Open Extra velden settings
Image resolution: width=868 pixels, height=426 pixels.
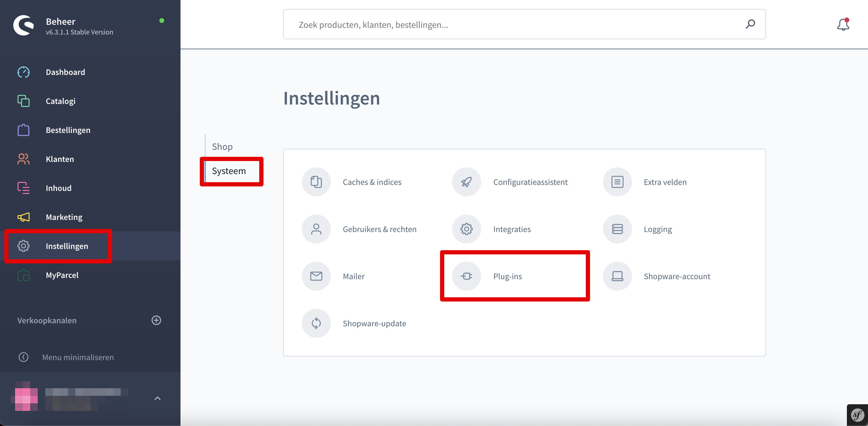pos(617,182)
